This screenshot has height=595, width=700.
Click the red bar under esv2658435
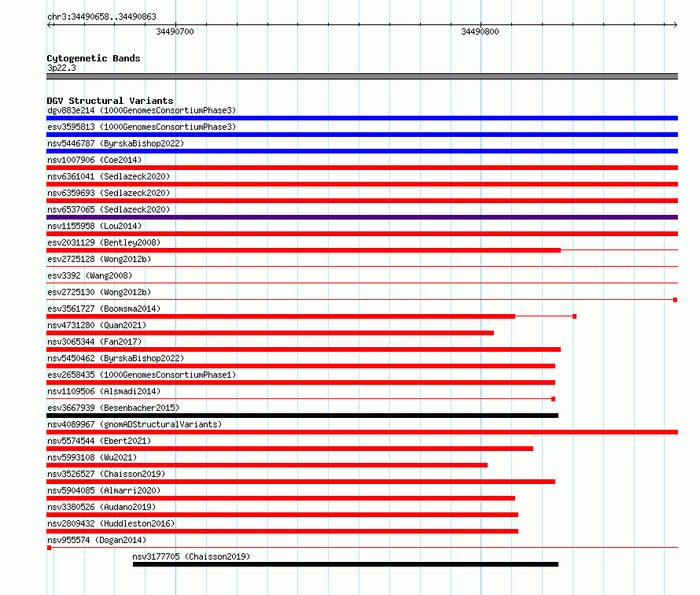coord(301,382)
